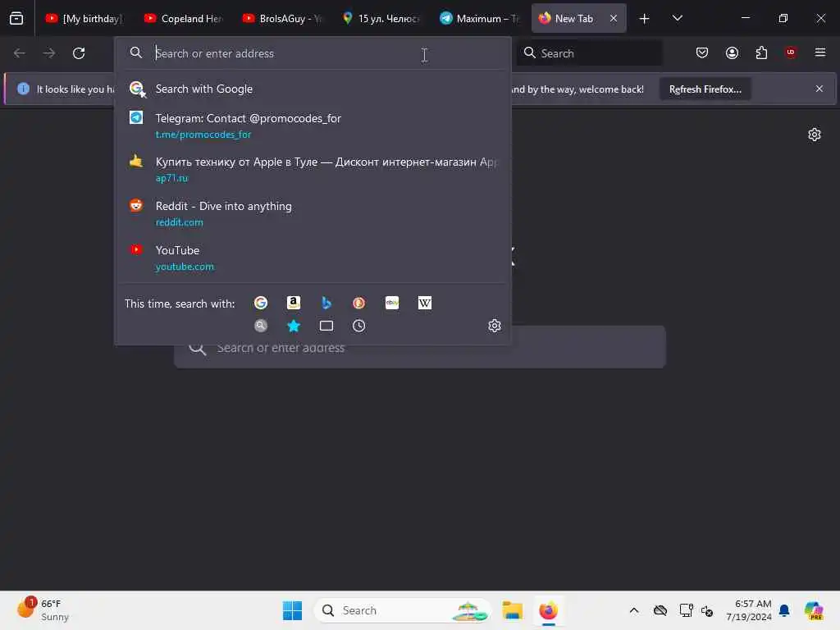Search this time with Amazon
The height and width of the screenshot is (630, 840).
294,304
